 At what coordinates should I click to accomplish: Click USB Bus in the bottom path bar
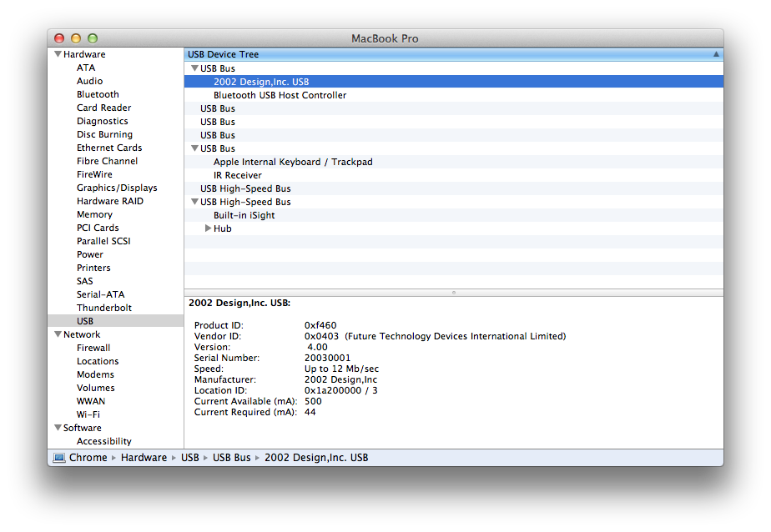231,458
